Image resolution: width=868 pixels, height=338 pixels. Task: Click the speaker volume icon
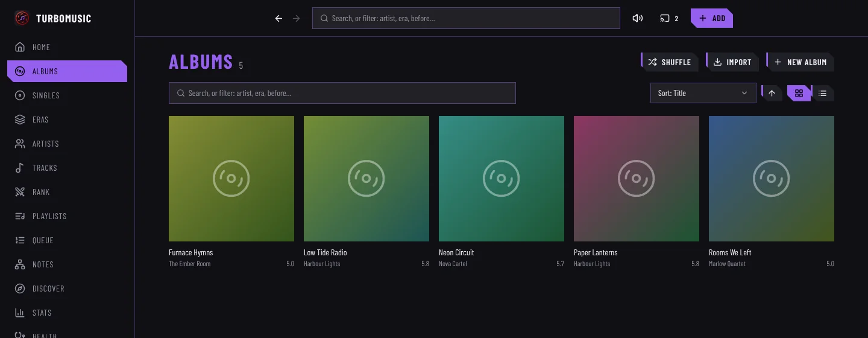pos(638,18)
